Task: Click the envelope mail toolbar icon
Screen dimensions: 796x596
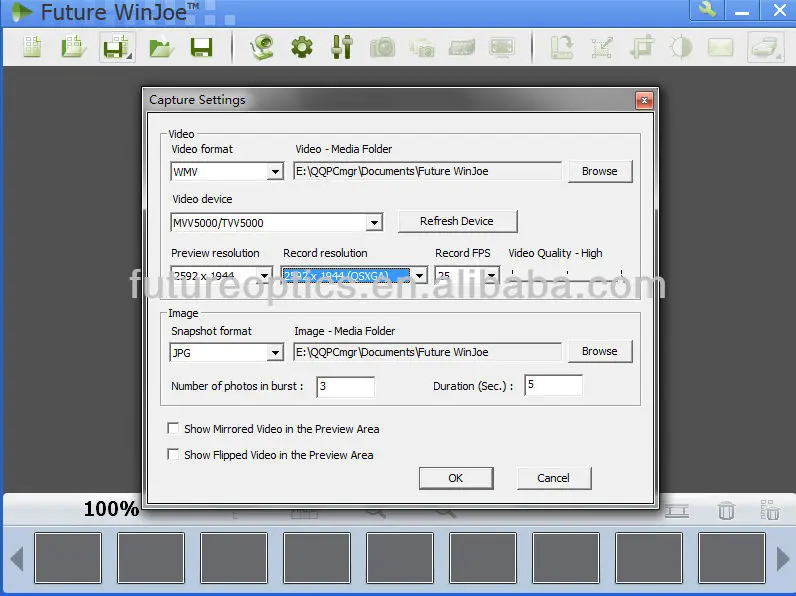Action: tap(720, 48)
